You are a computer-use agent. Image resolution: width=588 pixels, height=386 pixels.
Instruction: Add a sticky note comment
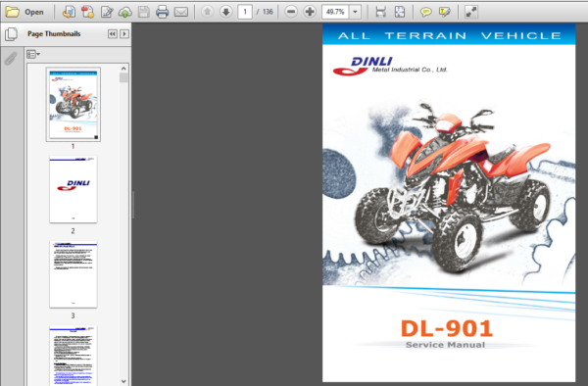pyautogui.click(x=425, y=12)
